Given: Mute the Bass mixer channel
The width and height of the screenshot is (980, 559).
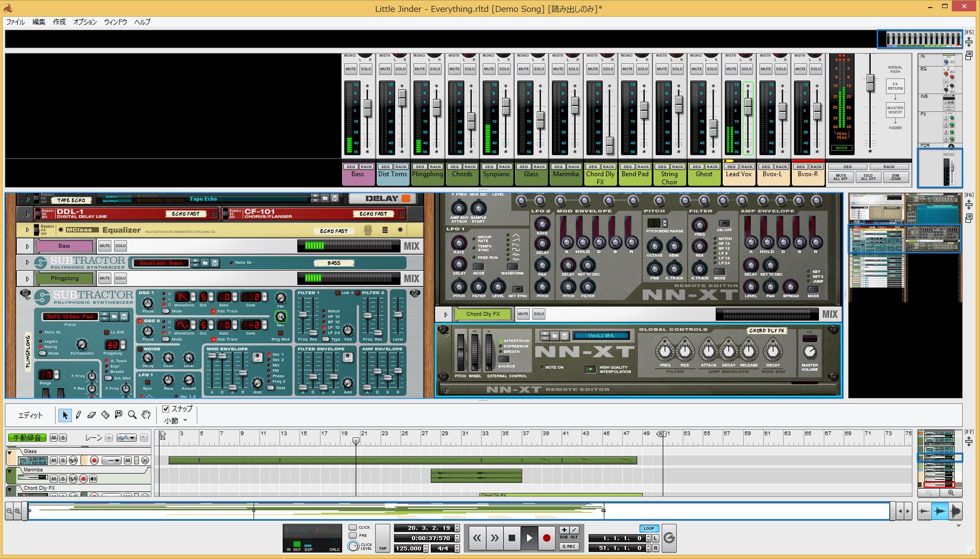Looking at the screenshot, I should (x=351, y=69).
